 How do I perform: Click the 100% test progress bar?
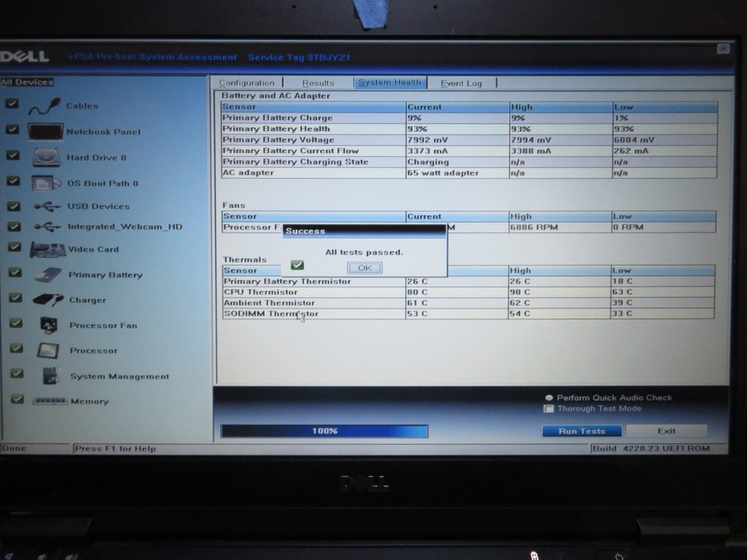click(x=325, y=431)
